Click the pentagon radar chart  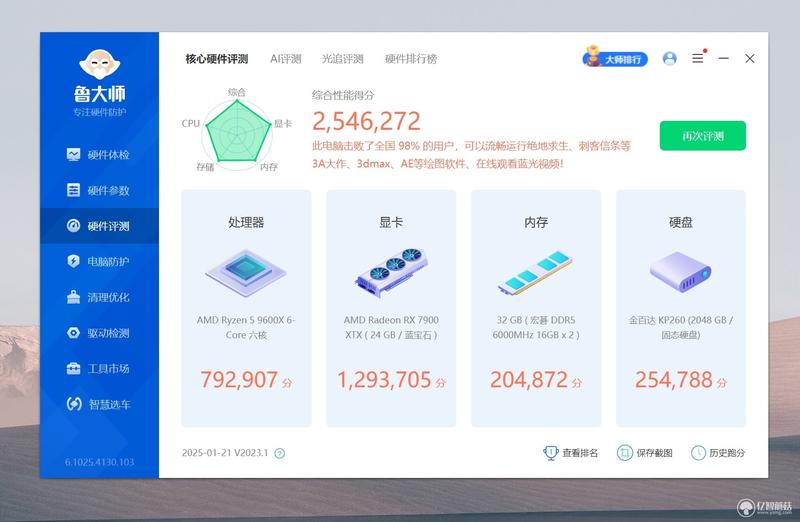click(237, 133)
